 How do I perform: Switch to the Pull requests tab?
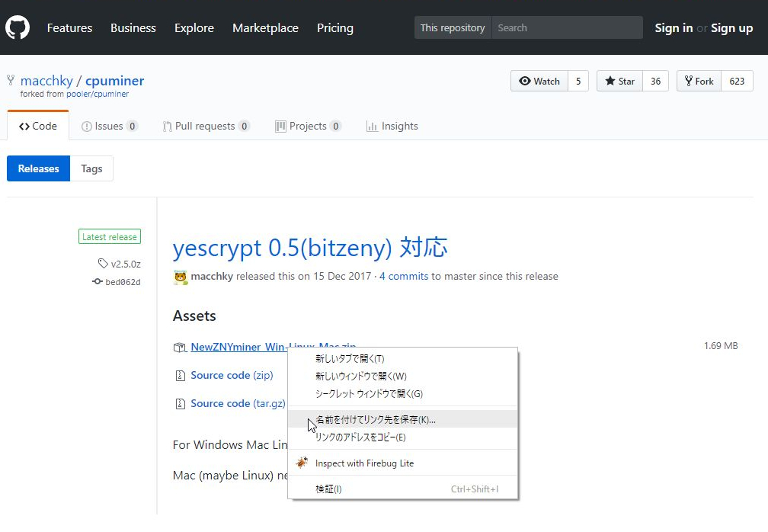(x=206, y=126)
